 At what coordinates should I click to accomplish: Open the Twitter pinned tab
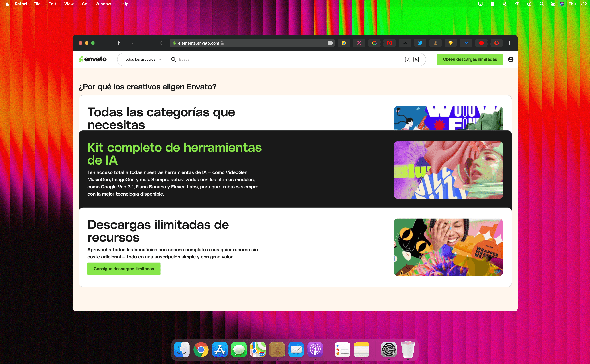tap(420, 43)
